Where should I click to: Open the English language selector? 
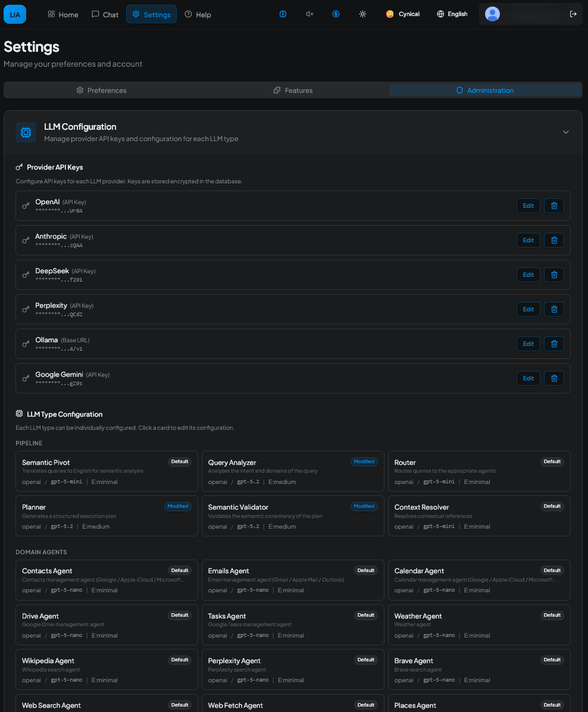point(452,14)
